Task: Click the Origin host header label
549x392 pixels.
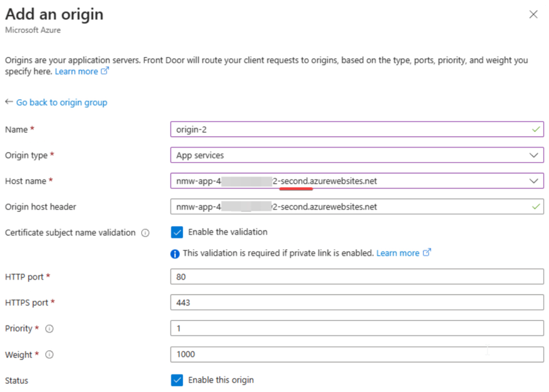Action: point(40,207)
